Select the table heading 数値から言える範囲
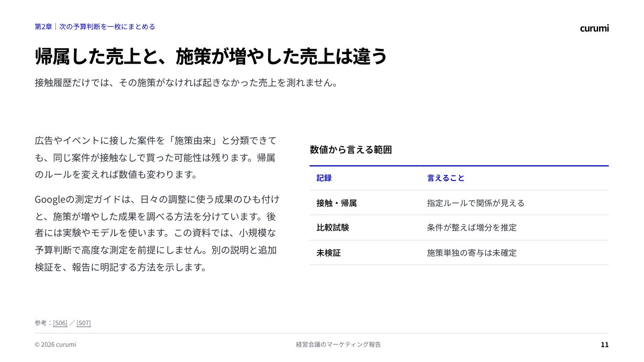644x362 pixels. click(x=351, y=150)
